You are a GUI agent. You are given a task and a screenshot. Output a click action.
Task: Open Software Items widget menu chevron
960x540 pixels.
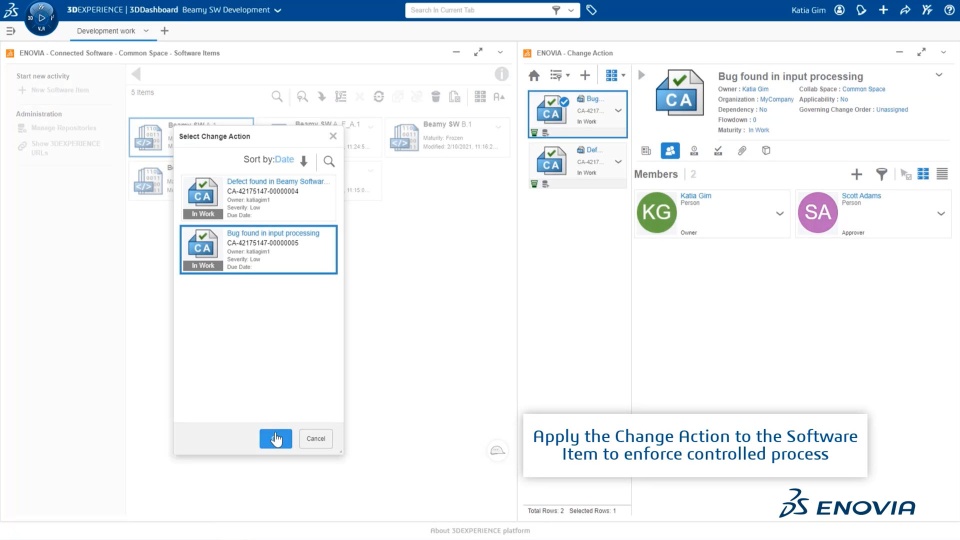point(500,53)
